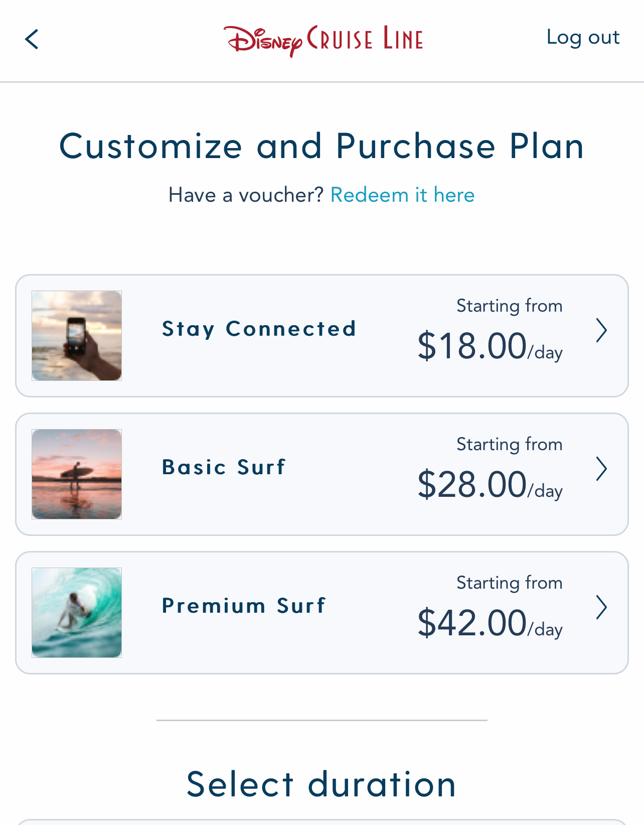Log out of the account
This screenshot has height=825, width=644.
coord(583,38)
